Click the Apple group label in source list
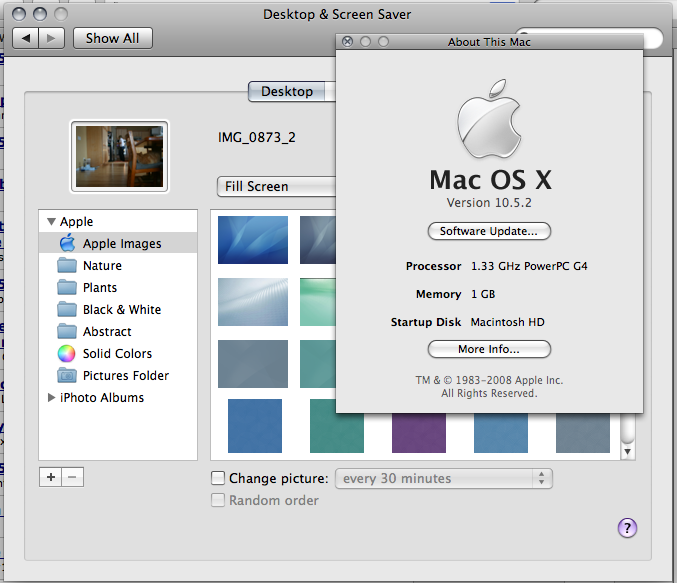 (76, 222)
